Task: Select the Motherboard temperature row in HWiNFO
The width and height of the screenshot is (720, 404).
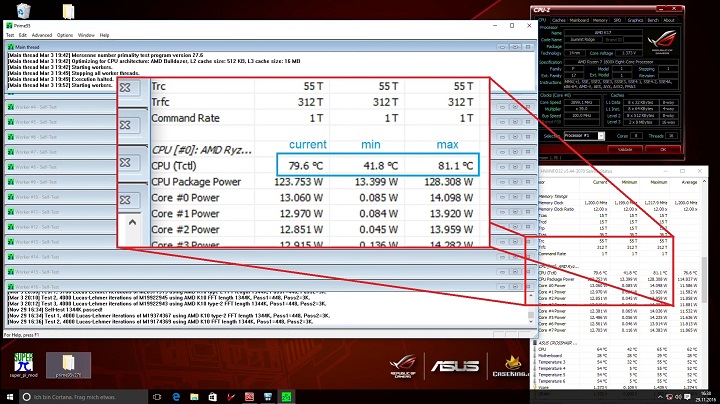Action: [619, 356]
